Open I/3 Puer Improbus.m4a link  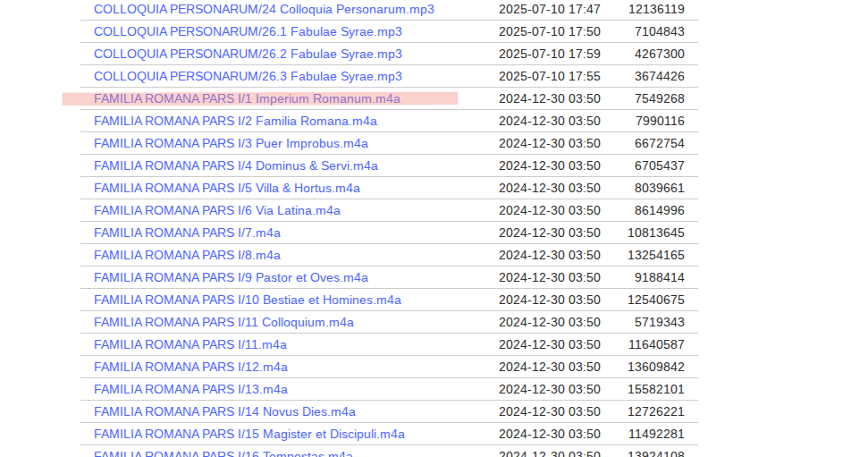[231, 143]
